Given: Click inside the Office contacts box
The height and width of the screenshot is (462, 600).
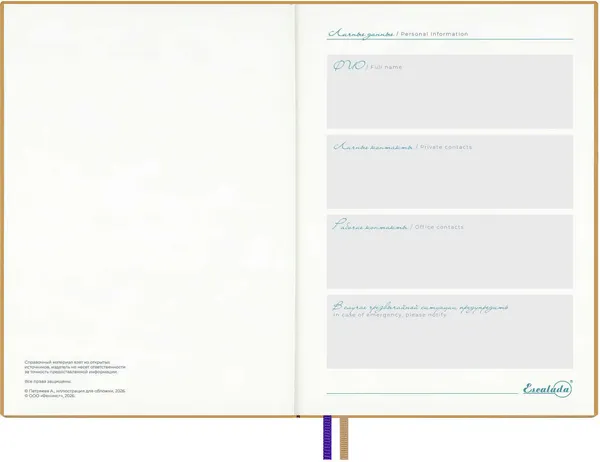Looking at the screenshot, I should click(x=450, y=251).
